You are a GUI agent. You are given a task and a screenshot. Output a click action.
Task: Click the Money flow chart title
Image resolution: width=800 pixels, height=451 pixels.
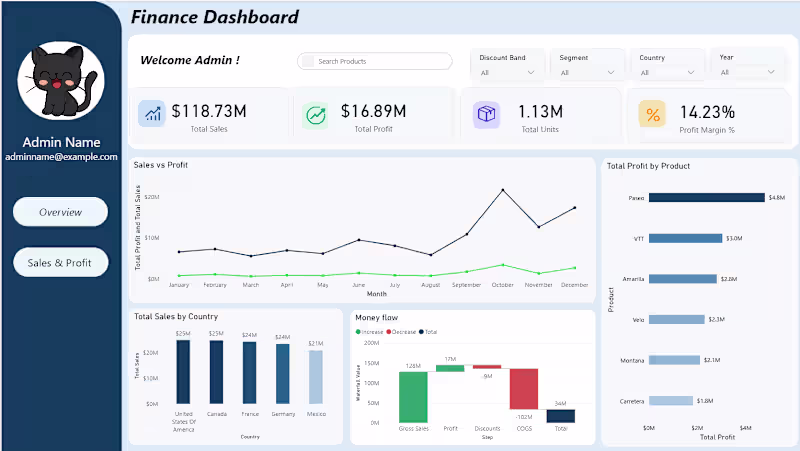[x=377, y=317]
